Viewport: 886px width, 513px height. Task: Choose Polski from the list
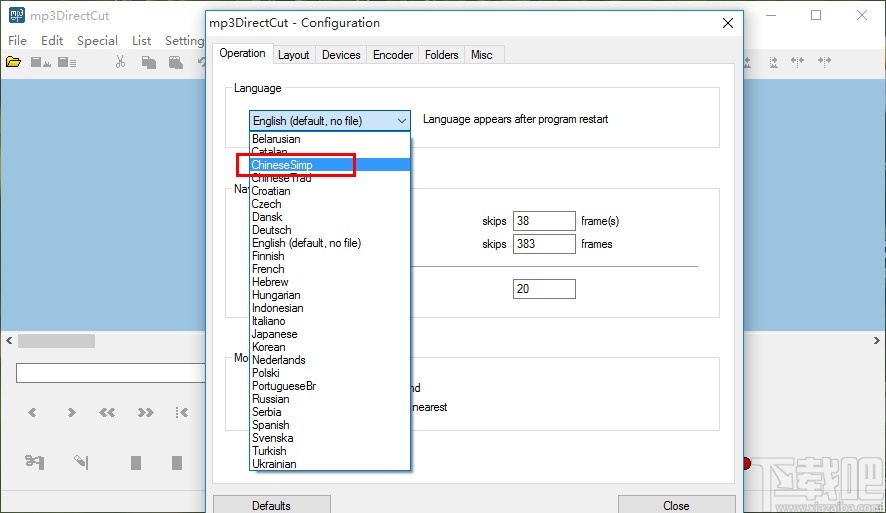[329, 373]
